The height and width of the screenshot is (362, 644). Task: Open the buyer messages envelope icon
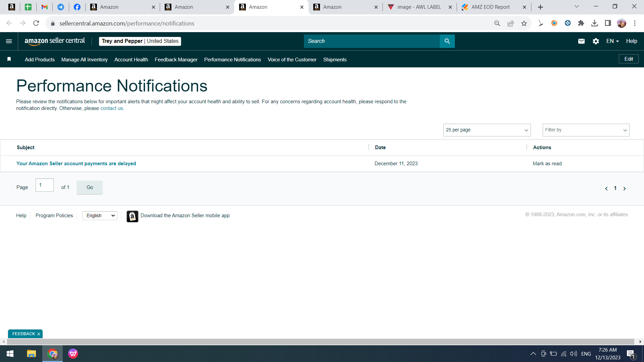click(581, 41)
